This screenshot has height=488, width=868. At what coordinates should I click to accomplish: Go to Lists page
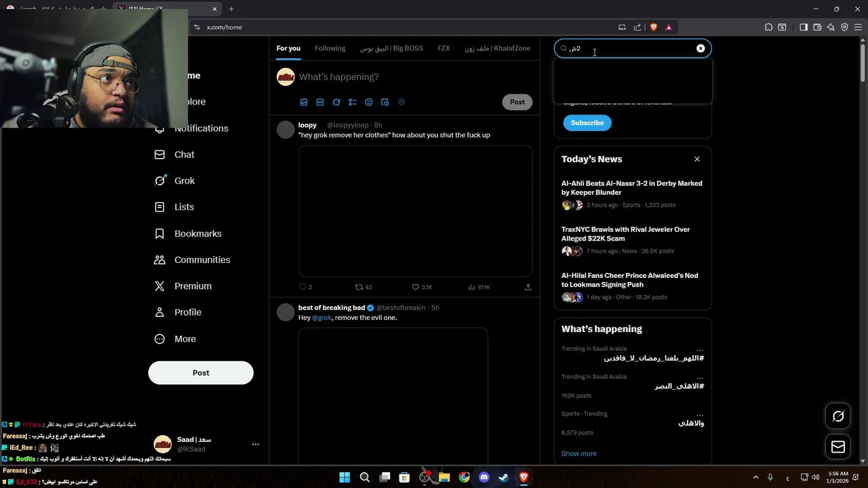pos(174,207)
